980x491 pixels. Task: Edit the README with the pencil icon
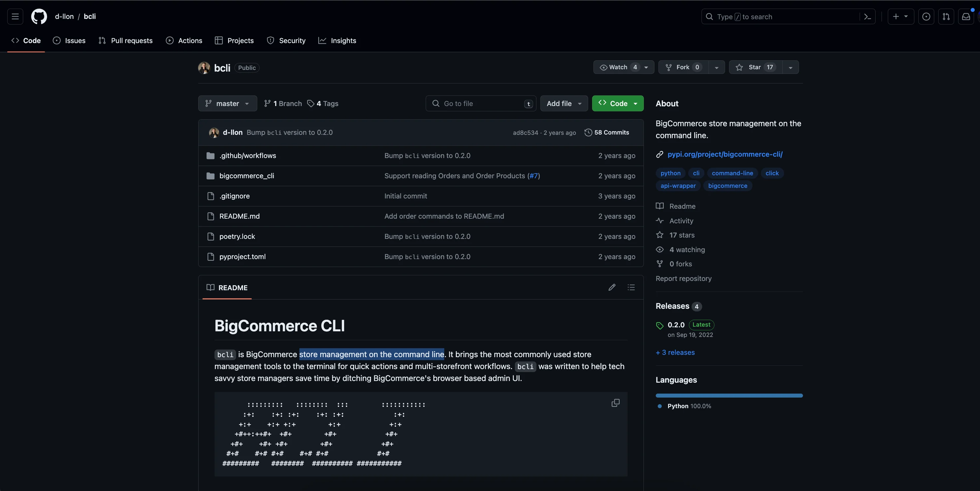coord(612,288)
